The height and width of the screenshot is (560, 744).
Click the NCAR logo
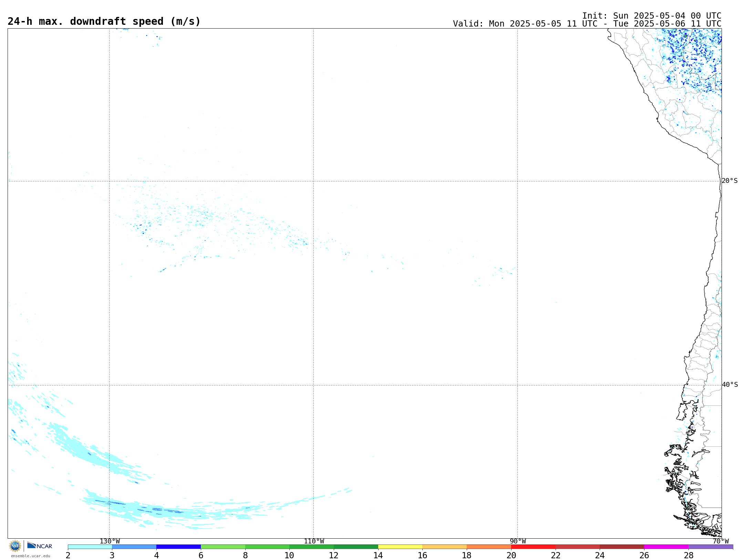click(x=40, y=546)
